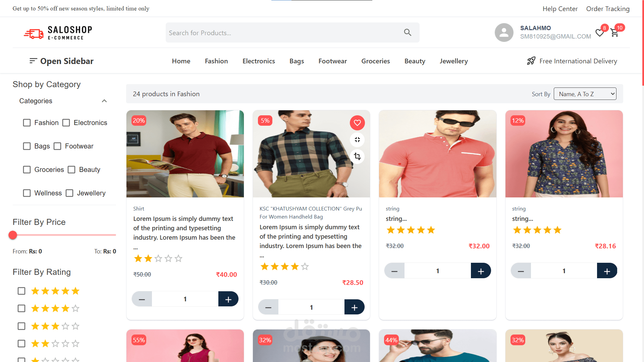Add plaid shirt to wishlist with heart button
The height and width of the screenshot is (362, 644).
357,123
